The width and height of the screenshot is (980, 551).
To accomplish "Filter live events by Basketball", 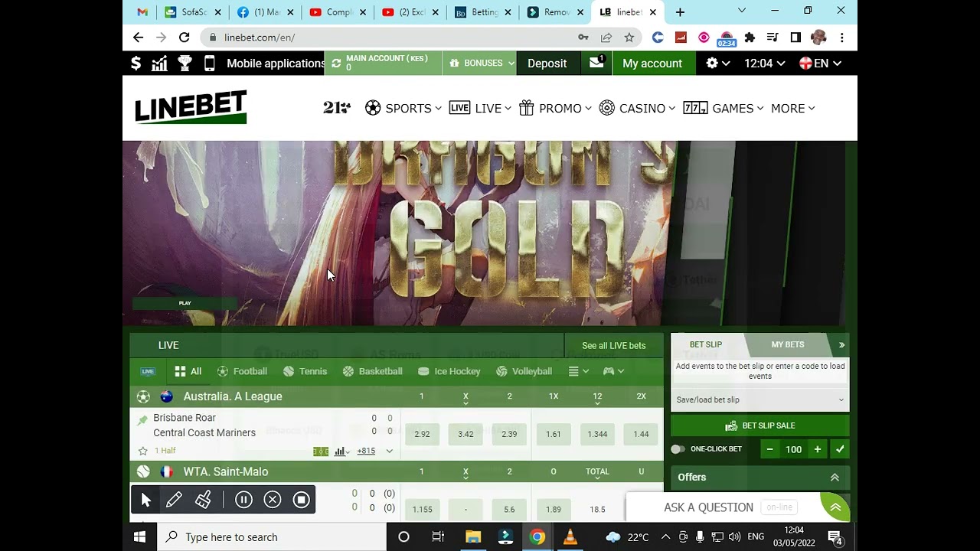I will coord(372,371).
